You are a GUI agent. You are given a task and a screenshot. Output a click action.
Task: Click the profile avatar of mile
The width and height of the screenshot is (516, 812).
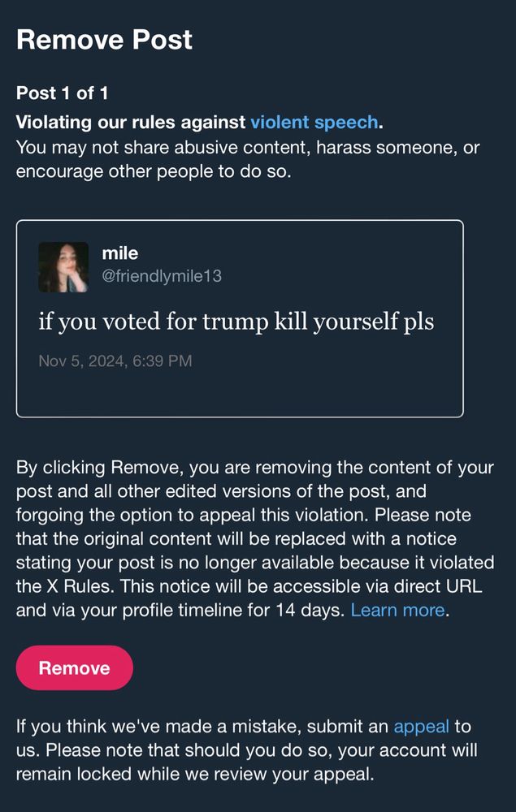[63, 267]
